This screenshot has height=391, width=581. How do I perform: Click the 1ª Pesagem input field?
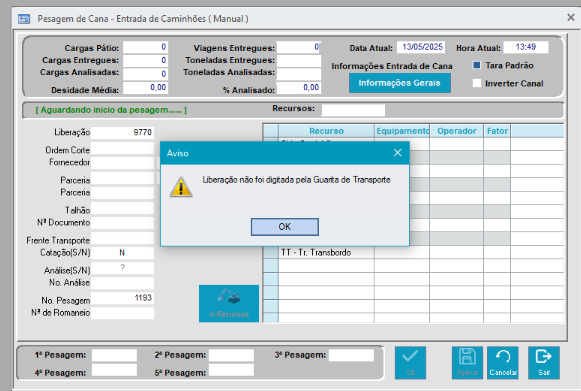click(x=114, y=355)
